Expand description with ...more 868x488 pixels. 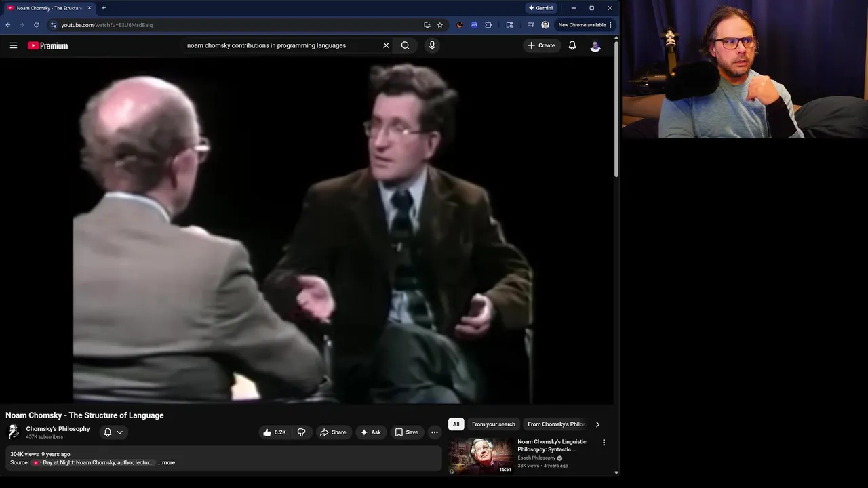coord(166,462)
